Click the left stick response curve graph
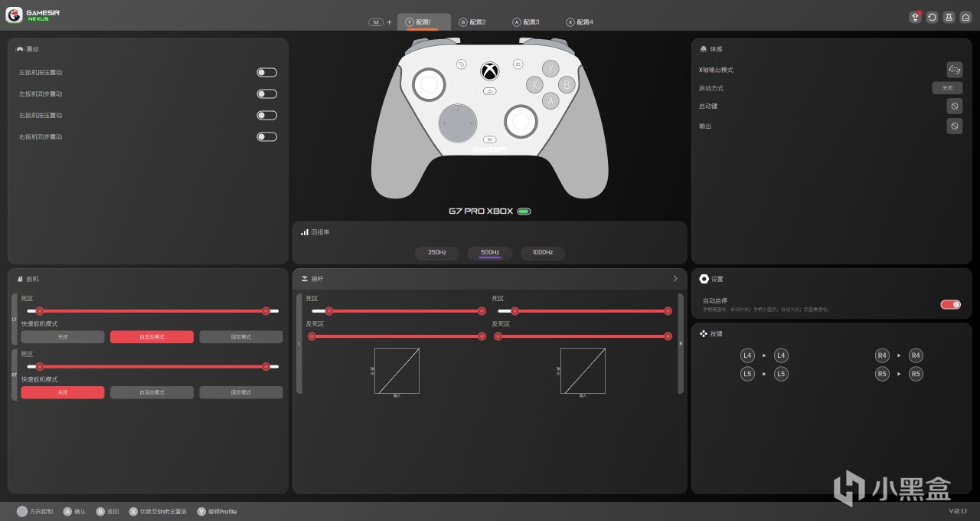Viewport: 980px width, 521px height. click(x=397, y=371)
